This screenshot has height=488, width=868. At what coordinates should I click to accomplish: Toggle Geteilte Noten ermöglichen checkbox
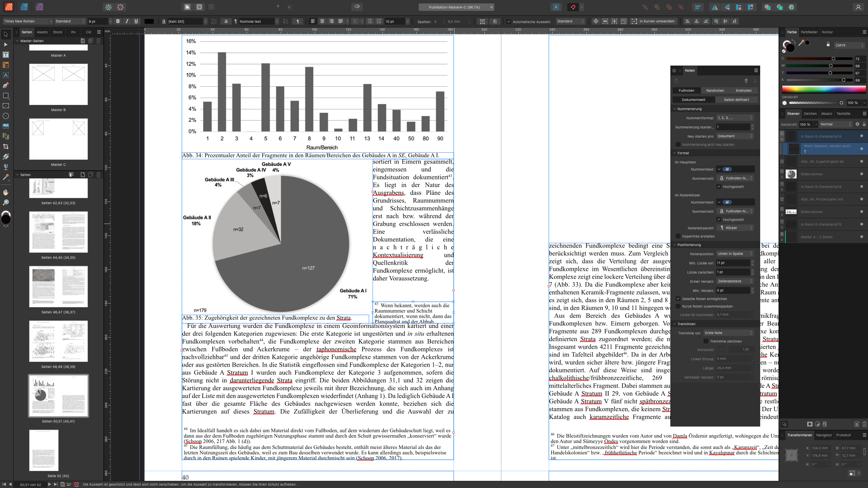coord(678,299)
